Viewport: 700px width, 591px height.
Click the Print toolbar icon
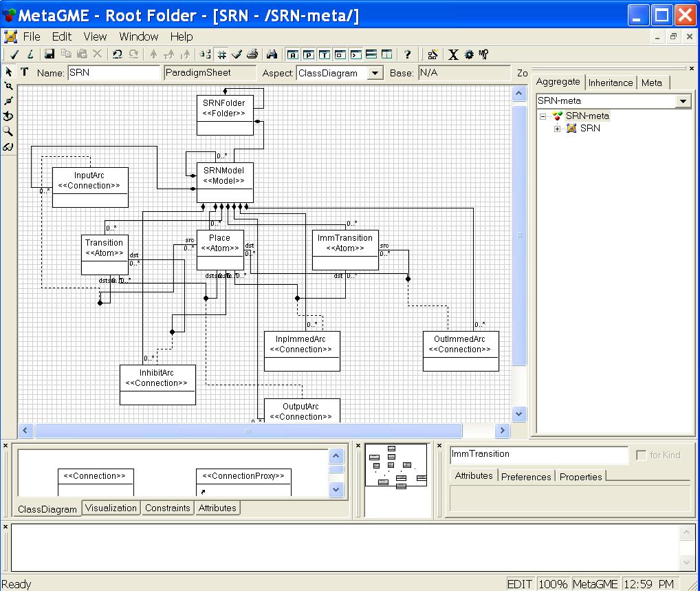point(252,54)
